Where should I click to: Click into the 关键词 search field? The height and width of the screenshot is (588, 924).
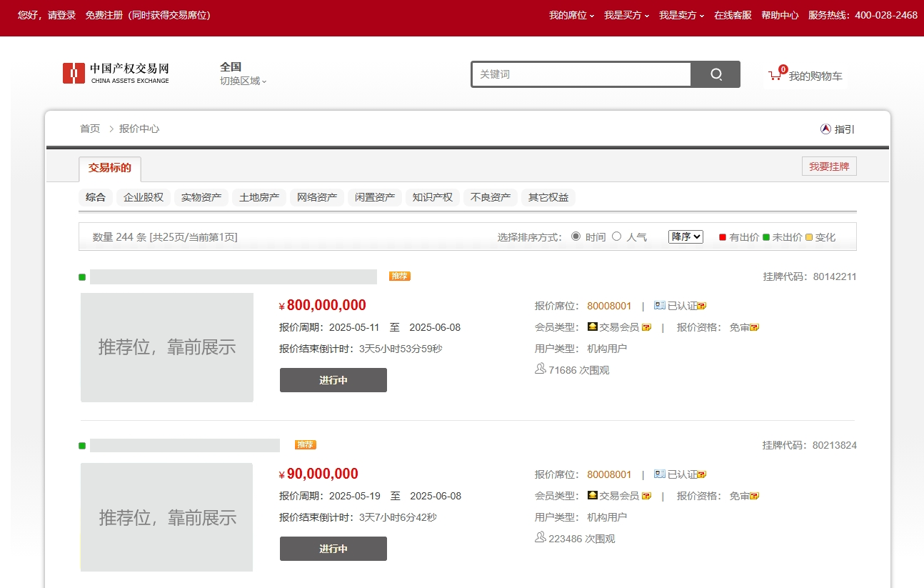click(x=581, y=74)
